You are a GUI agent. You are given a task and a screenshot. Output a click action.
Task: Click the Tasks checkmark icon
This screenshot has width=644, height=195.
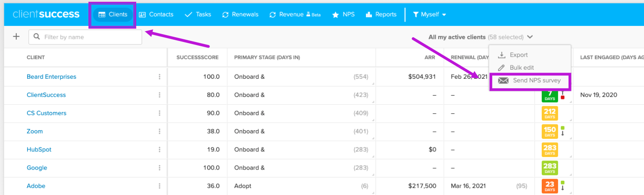tap(188, 15)
